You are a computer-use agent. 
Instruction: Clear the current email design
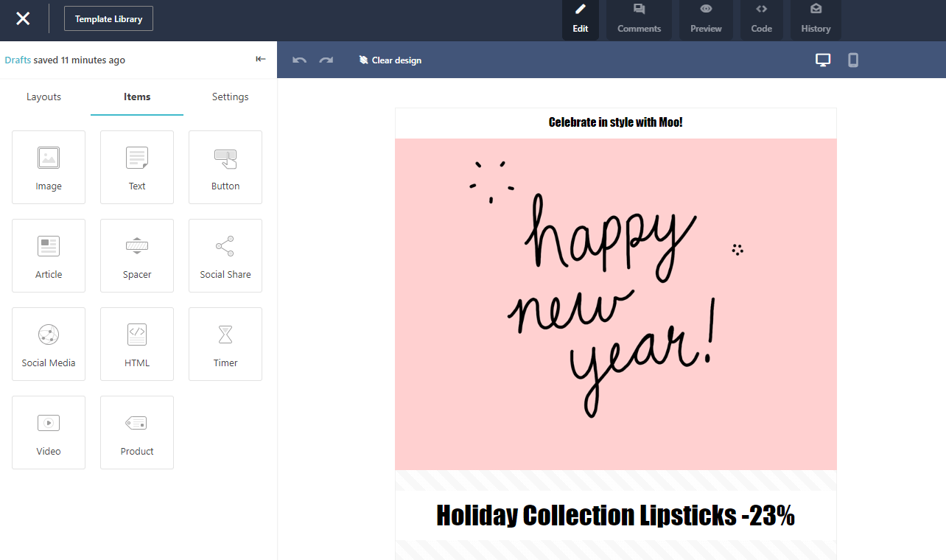click(390, 60)
